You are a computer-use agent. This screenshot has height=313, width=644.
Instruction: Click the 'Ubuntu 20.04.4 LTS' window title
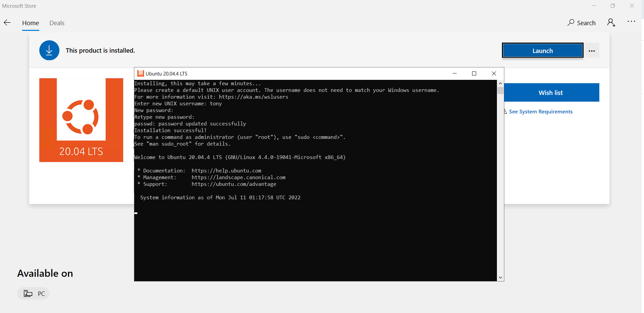[x=167, y=73]
